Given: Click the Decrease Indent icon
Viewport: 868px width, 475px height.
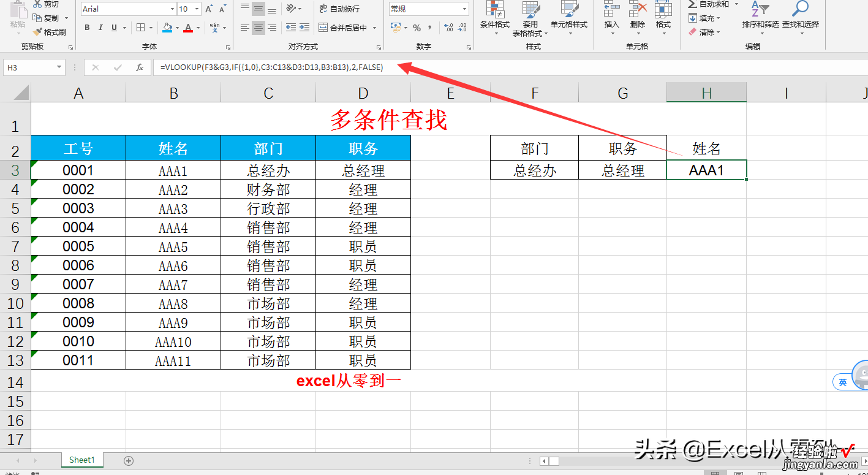Looking at the screenshot, I should (x=291, y=28).
